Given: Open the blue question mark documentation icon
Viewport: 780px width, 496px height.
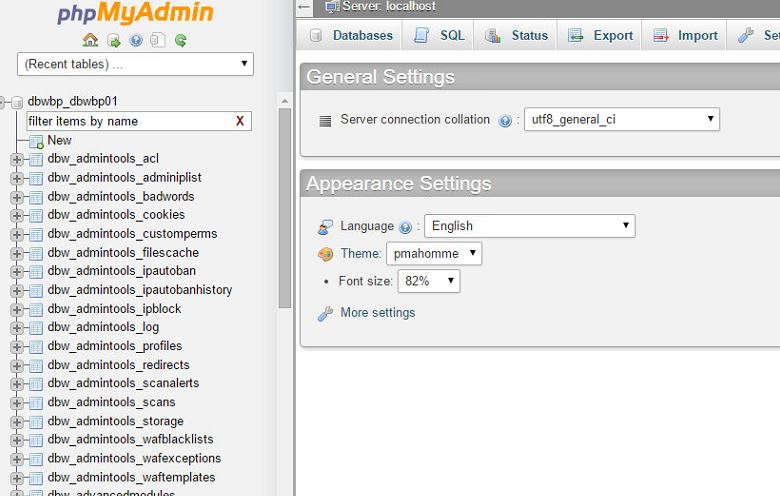Looking at the screenshot, I should point(135,41).
